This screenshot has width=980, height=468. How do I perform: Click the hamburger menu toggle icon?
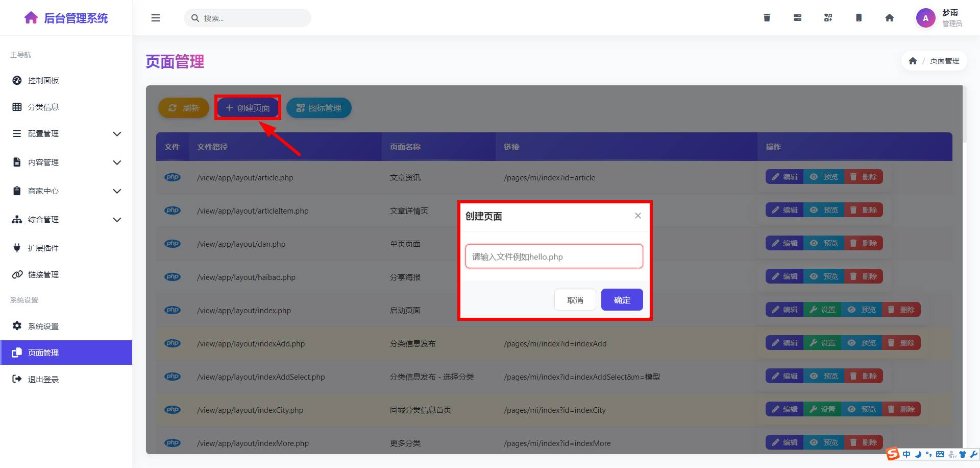[x=156, y=18]
